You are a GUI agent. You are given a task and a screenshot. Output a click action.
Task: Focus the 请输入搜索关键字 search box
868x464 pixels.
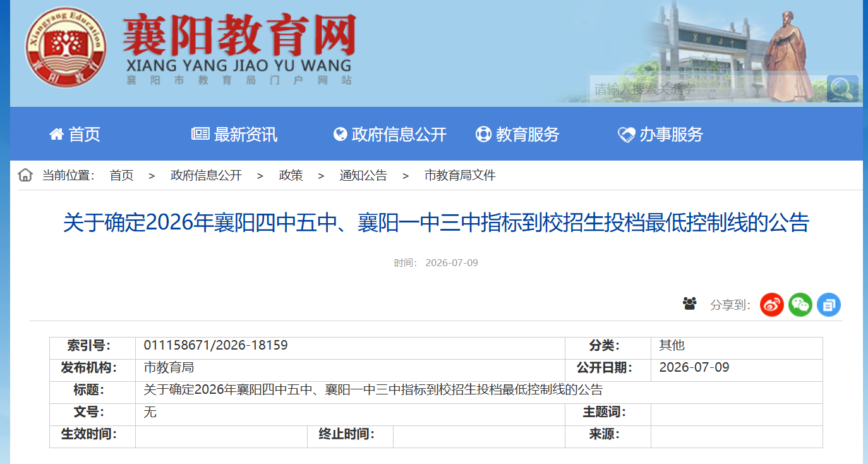pyautogui.click(x=708, y=89)
